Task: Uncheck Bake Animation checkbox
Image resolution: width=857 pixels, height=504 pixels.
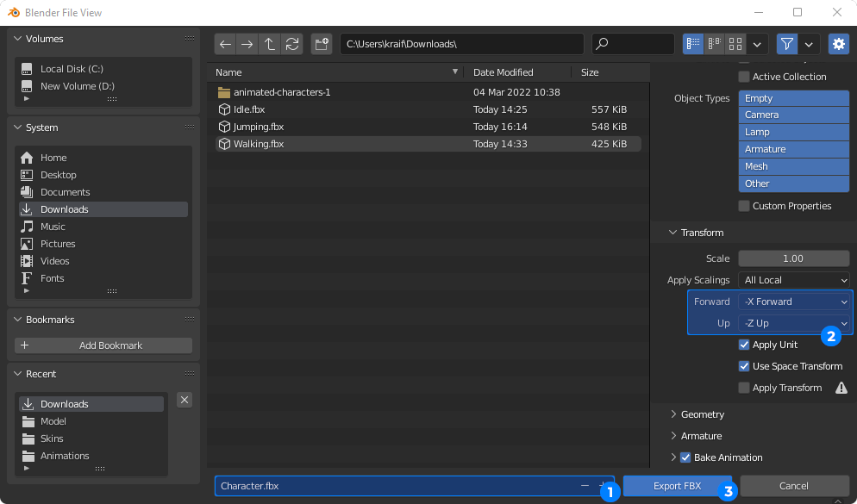Action: tap(685, 457)
